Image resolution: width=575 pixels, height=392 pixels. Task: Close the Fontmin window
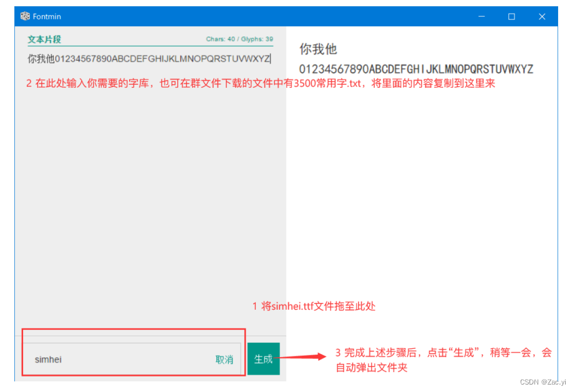click(542, 16)
